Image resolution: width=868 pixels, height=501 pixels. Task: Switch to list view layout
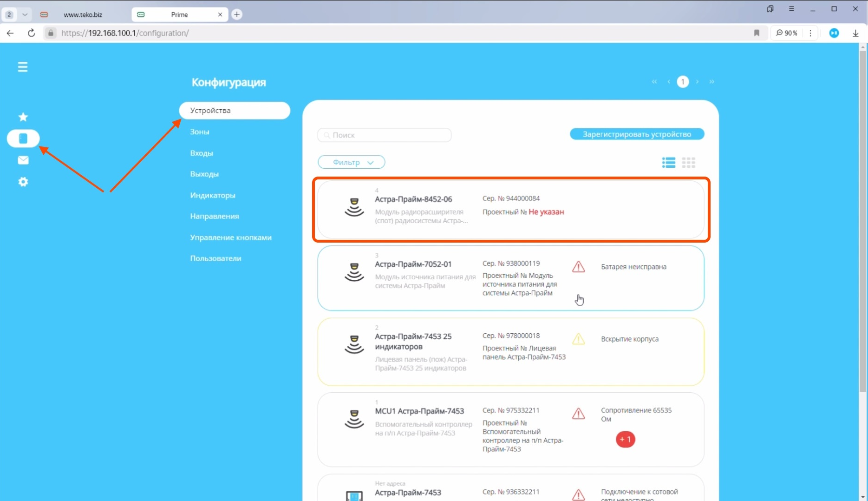tap(669, 162)
